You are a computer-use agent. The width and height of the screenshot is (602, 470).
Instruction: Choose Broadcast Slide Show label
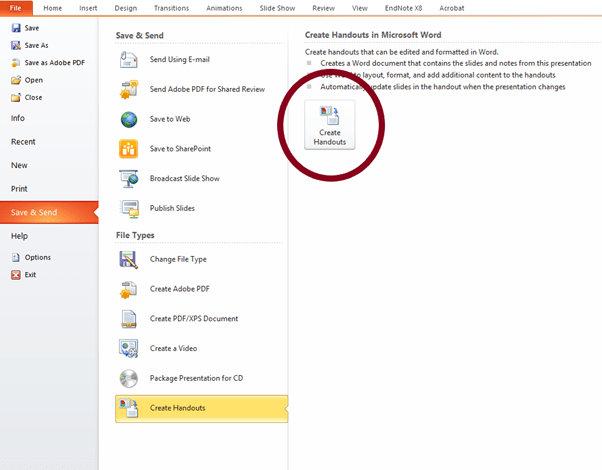click(x=185, y=179)
